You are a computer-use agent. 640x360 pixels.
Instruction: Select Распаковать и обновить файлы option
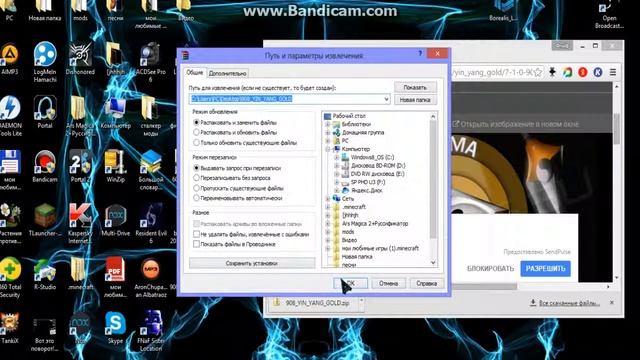click(235, 133)
